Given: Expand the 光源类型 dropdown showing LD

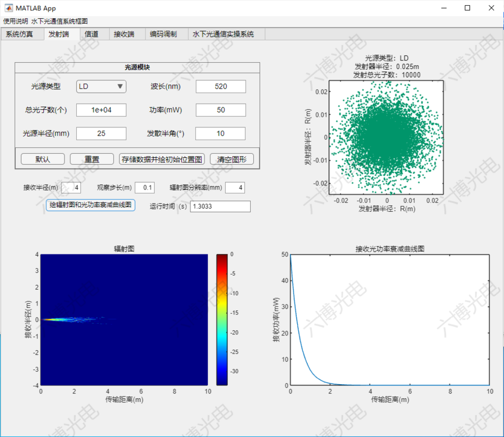Looking at the screenshot, I should click(101, 86).
